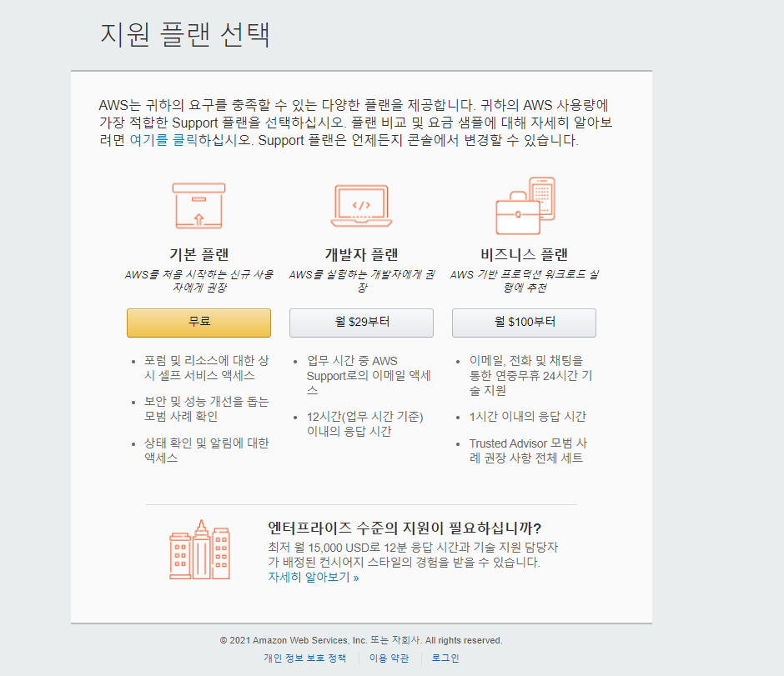The height and width of the screenshot is (676, 784).
Task: Click the 기본 플랜 heading
Action: 199,254
